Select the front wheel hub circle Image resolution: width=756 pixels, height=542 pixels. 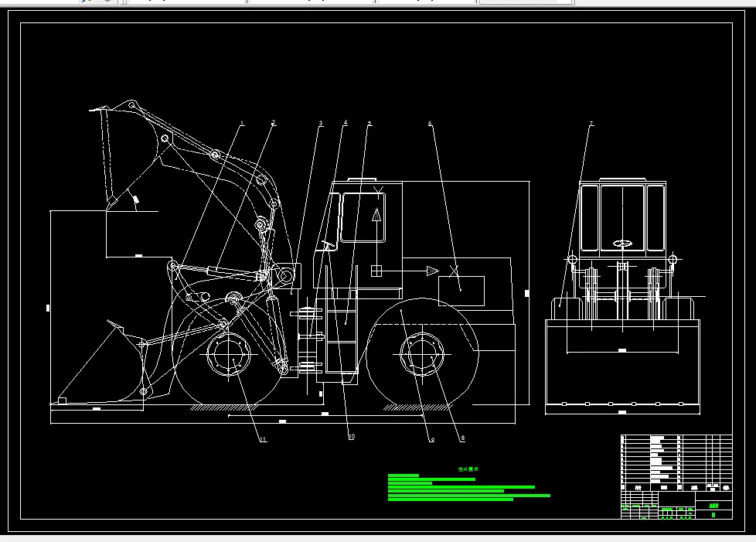coord(229,354)
